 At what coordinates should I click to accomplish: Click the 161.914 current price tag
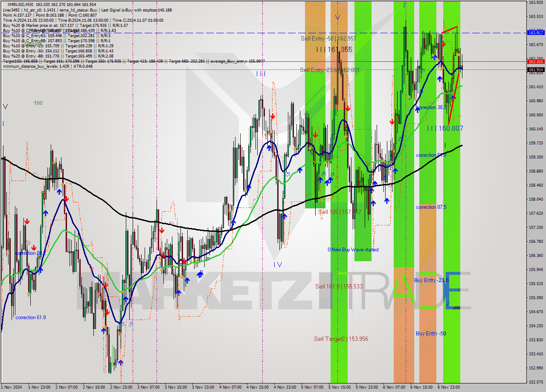[536, 69]
